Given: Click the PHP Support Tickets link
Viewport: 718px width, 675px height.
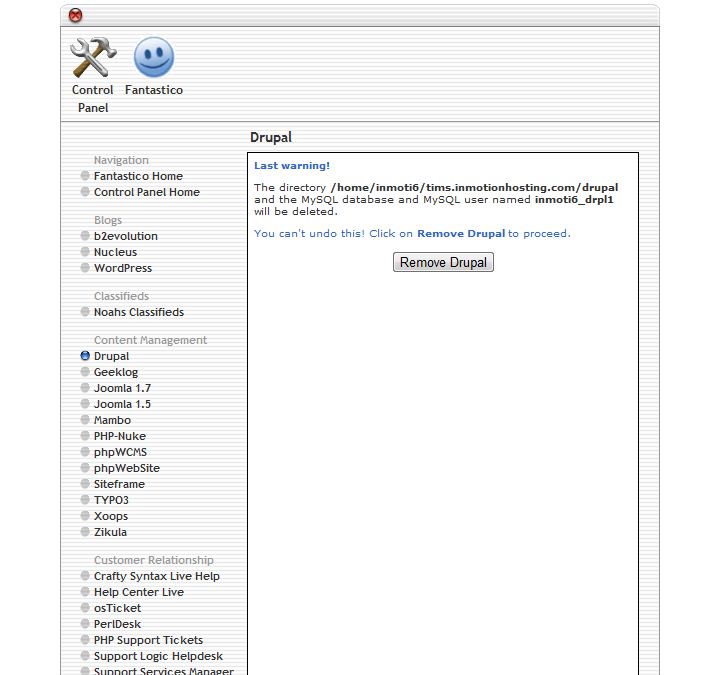Looking at the screenshot, I should pos(148,640).
